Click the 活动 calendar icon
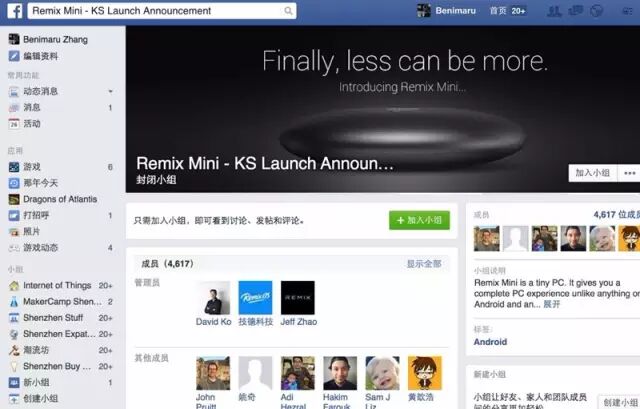640x409 pixels. (x=14, y=124)
